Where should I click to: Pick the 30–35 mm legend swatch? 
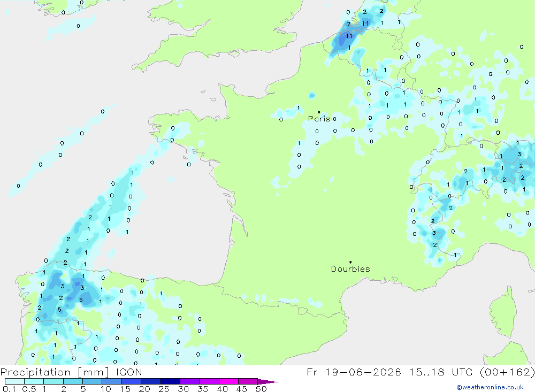click(190, 381)
